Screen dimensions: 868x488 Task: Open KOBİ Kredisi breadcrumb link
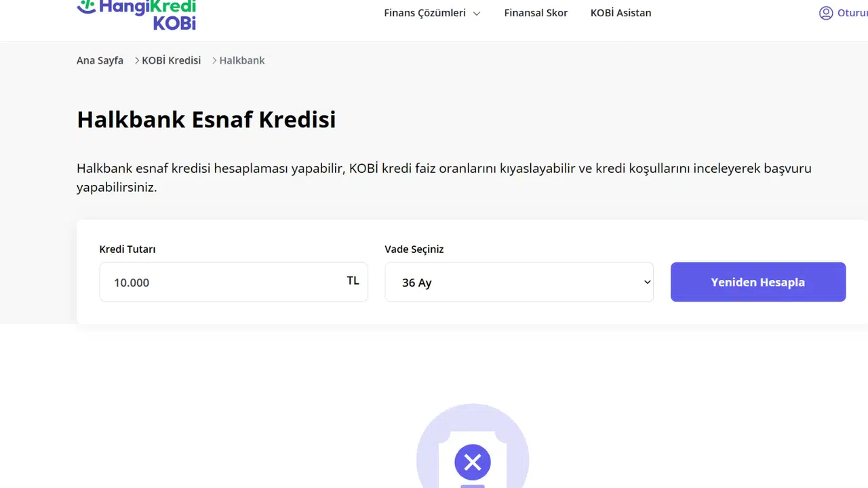point(171,60)
